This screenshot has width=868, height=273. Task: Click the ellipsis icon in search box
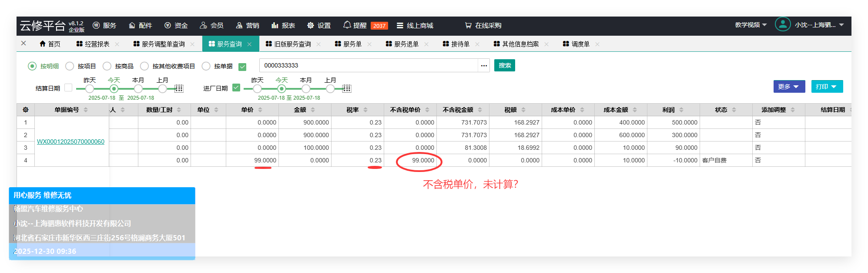(x=484, y=66)
